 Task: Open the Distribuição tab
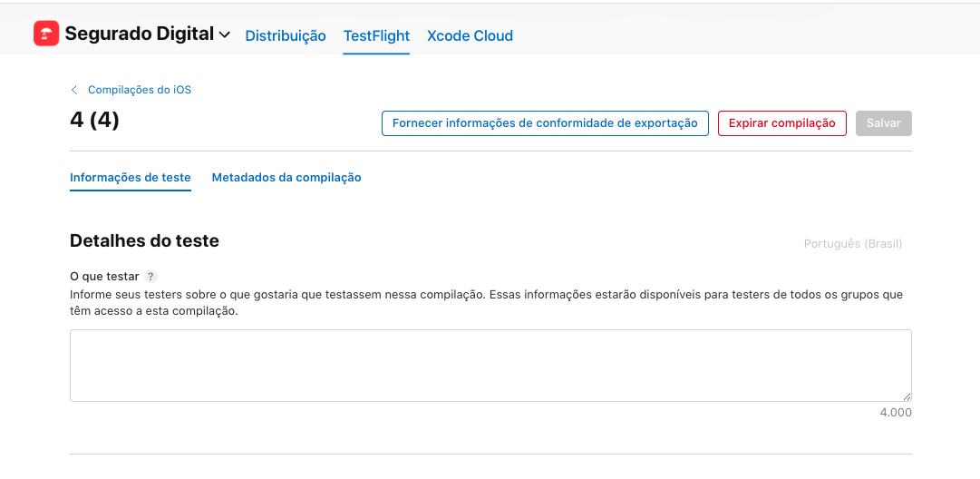[x=286, y=36]
